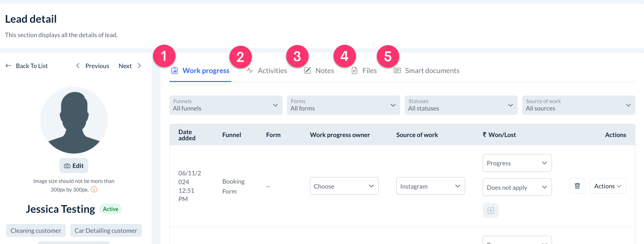Click the back arrow icon beside Back To List
The height and width of the screenshot is (244, 644).
(8, 66)
